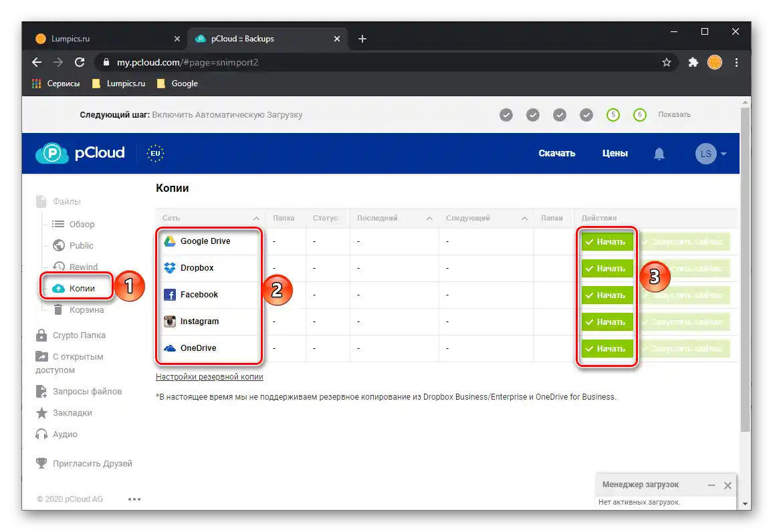Screen dimensions: 773x532
Task: Bookmark page with the star icon
Action: click(667, 63)
